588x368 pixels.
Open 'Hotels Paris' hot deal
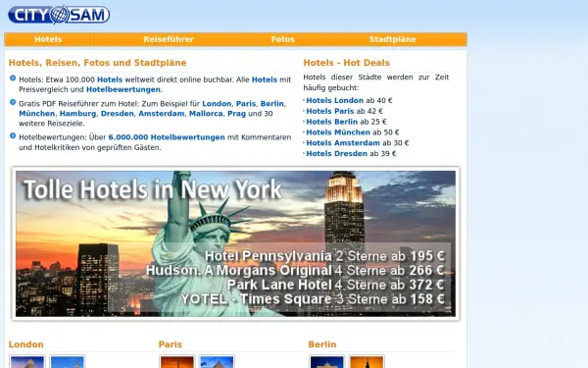coord(330,111)
